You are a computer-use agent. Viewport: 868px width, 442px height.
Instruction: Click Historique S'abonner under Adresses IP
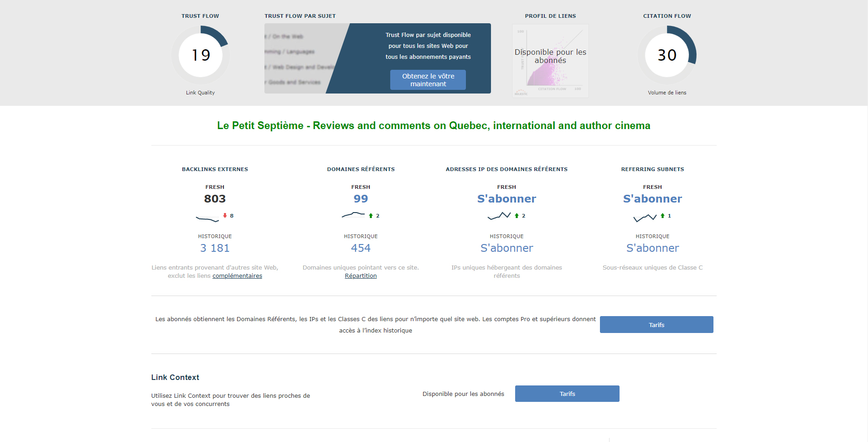point(506,248)
